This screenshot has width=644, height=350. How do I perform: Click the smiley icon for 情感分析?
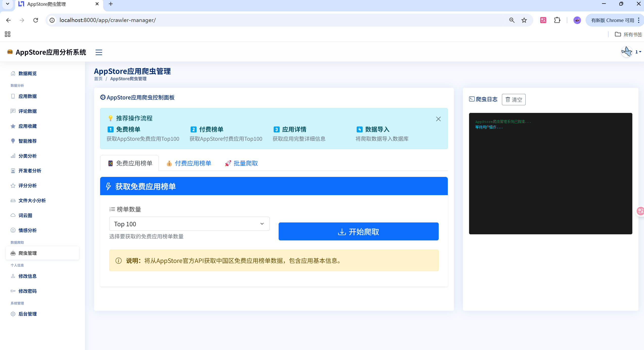pos(13,230)
